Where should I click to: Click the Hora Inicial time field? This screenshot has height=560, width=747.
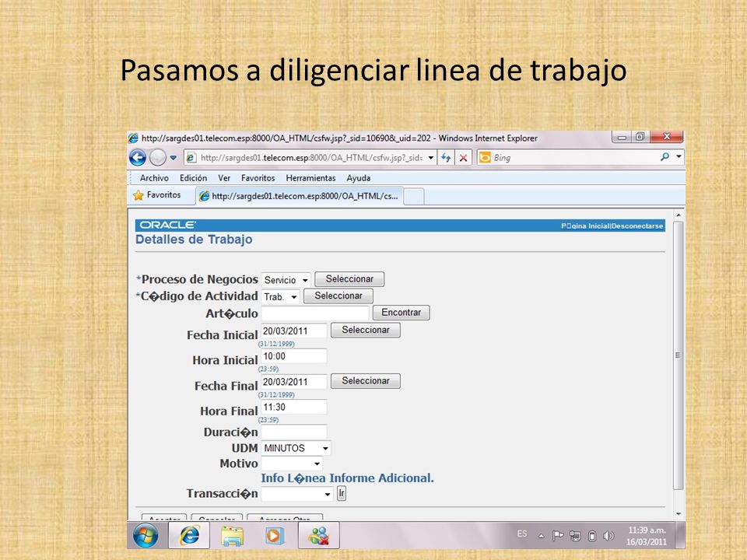pyautogui.click(x=294, y=356)
